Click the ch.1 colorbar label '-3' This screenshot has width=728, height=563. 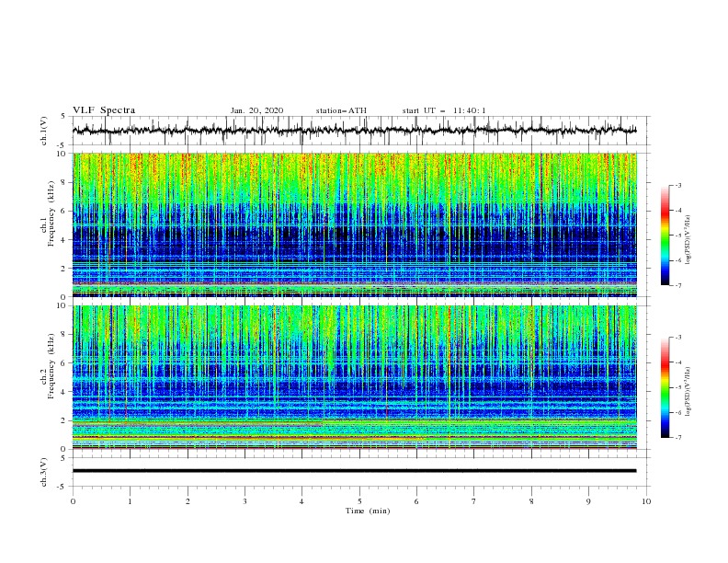[x=678, y=185]
